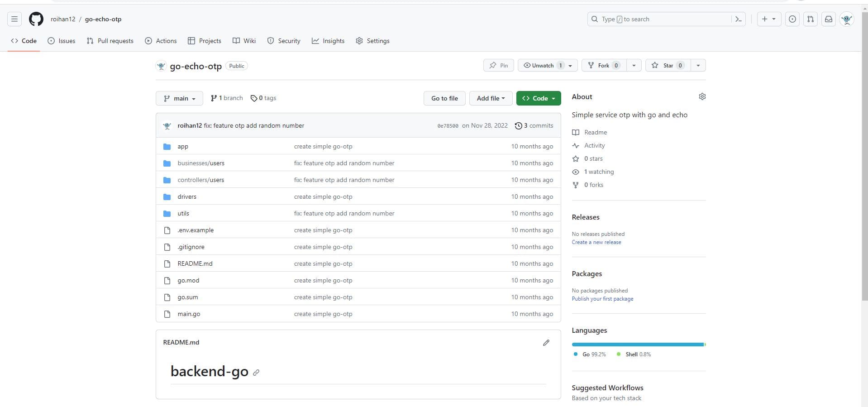Edit README.md with the pencil icon

point(546,343)
